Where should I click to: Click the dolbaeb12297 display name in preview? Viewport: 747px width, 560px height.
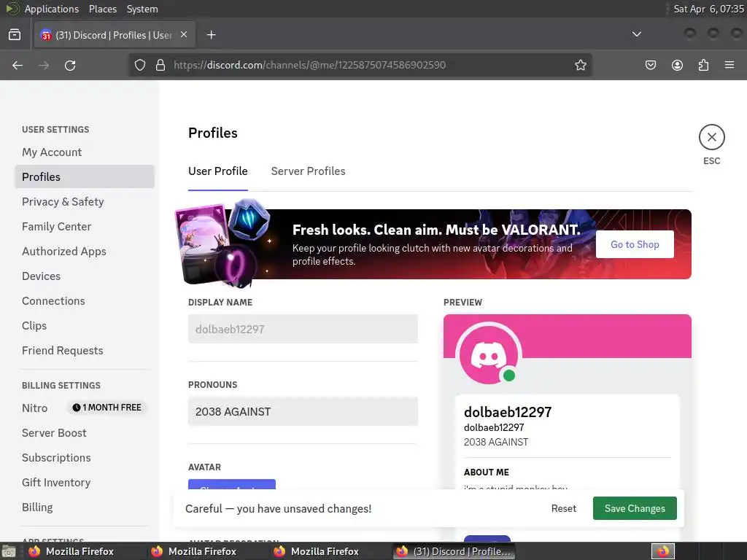click(508, 412)
